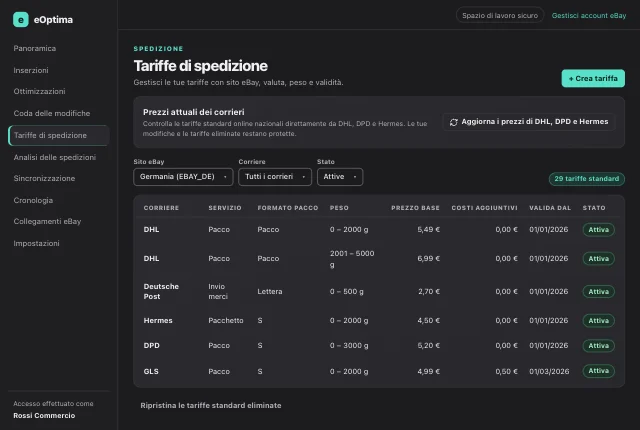Open Panoramica in the sidebar
The width and height of the screenshot is (640, 430).
click(35, 48)
